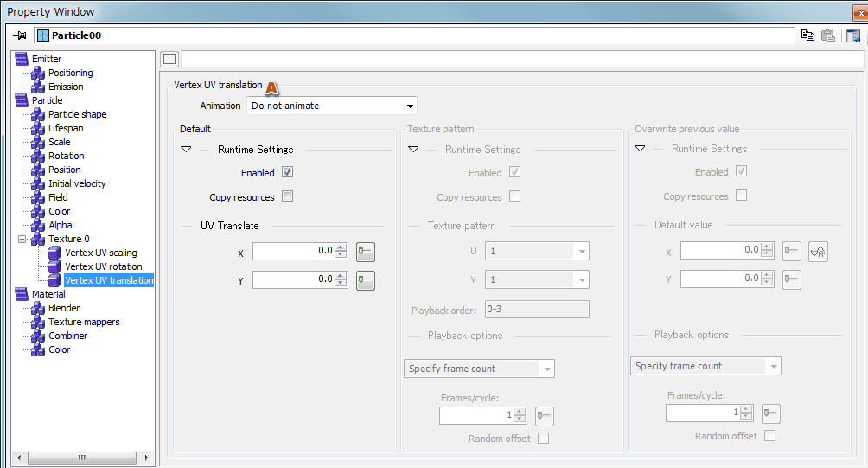Uncheck Enabled in Default Runtime Settings
The image size is (868, 468).
(x=288, y=172)
